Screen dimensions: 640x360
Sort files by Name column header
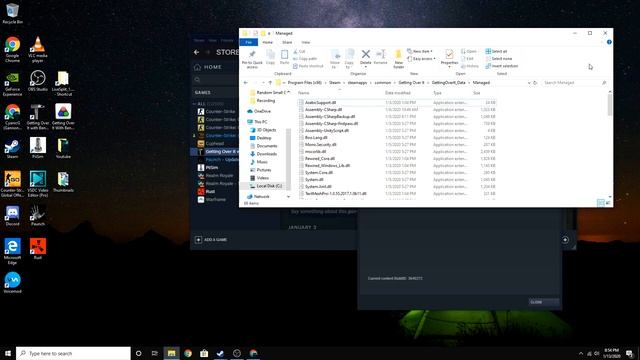303,93
